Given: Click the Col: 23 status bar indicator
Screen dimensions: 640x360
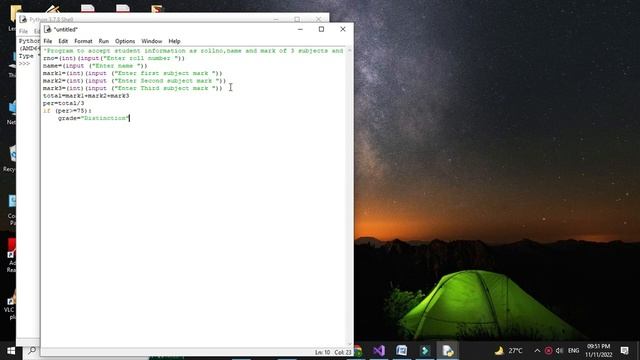Looking at the screenshot, I should click(342, 352).
